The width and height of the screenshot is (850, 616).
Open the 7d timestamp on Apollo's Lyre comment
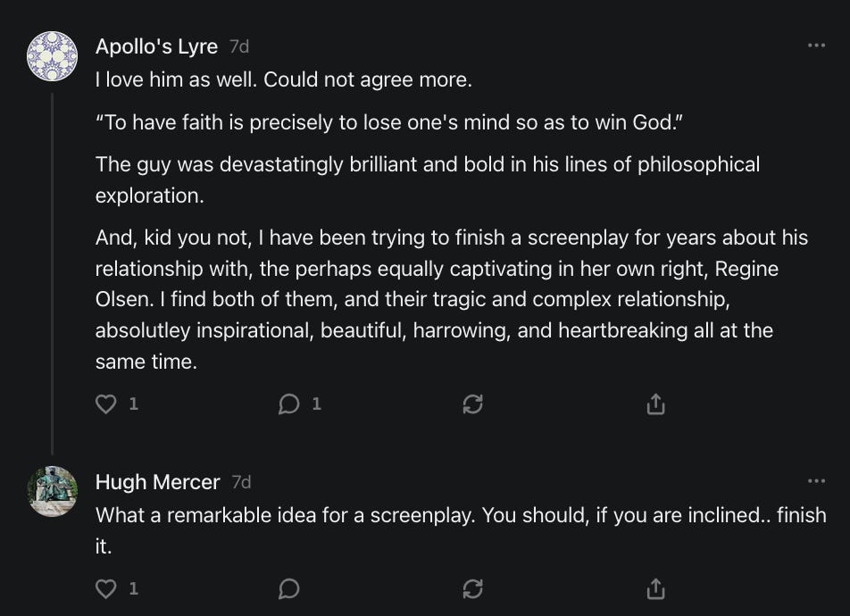click(x=239, y=46)
